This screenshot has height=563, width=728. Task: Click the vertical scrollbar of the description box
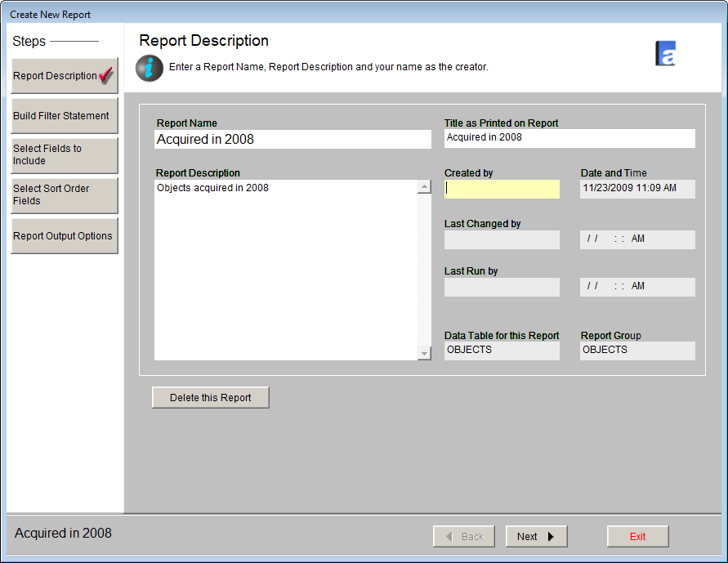(423, 270)
